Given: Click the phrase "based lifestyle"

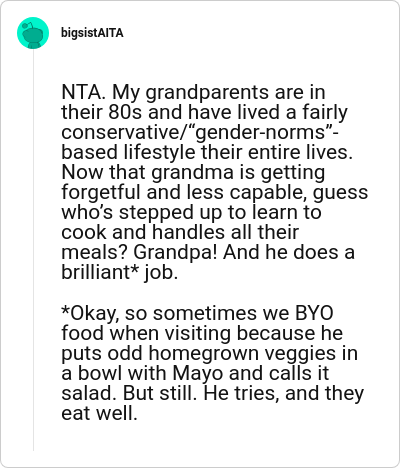Looking at the screenshot, I should point(128,152).
